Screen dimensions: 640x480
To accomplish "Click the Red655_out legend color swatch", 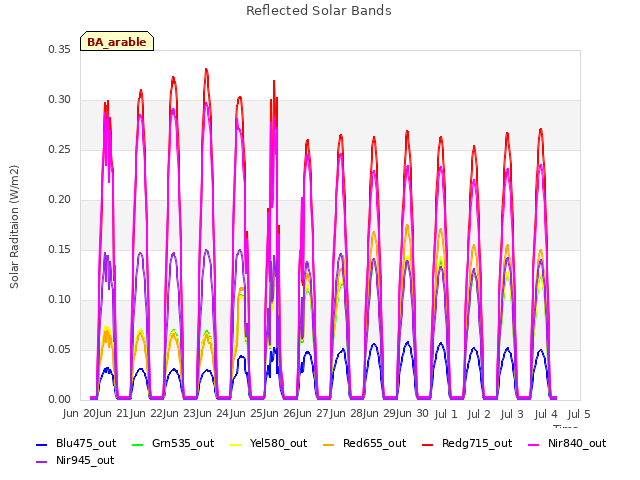I will click(329, 445).
